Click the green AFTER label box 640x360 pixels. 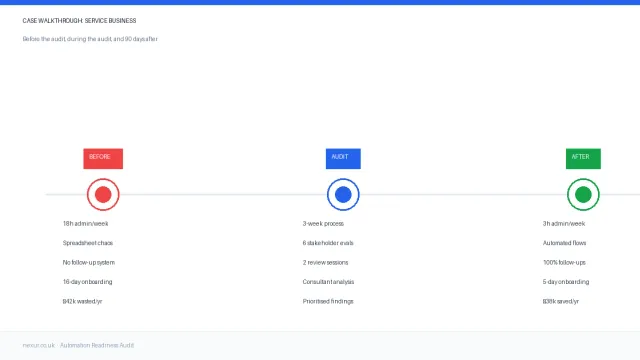click(583, 158)
